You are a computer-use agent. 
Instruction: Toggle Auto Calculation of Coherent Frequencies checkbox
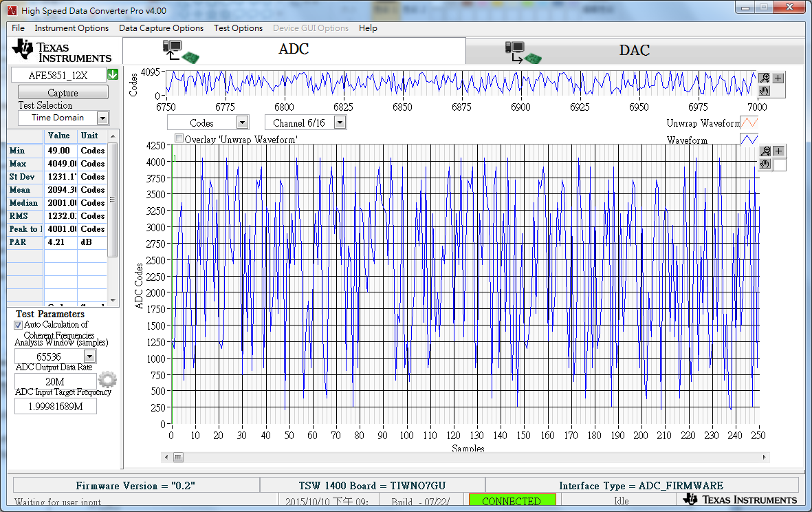tap(18, 325)
